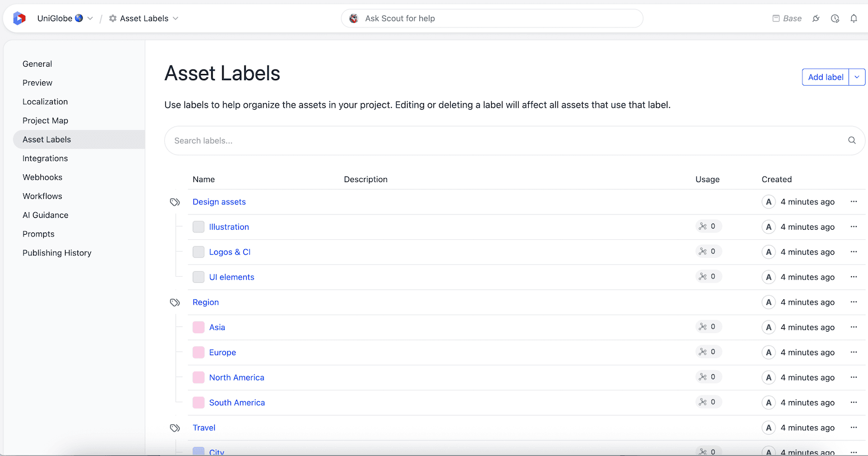Open the Asset Labels settings chevron
868x456 pixels.
pyautogui.click(x=176, y=18)
